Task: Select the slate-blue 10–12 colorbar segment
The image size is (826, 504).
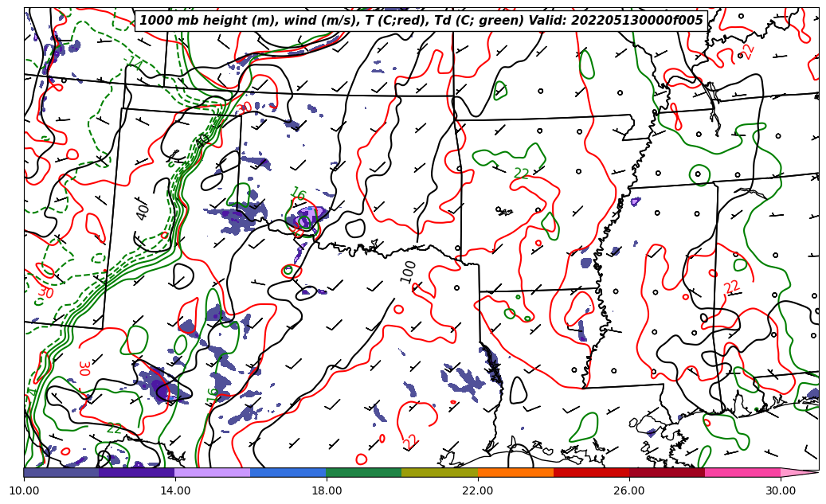Action: [61, 472]
